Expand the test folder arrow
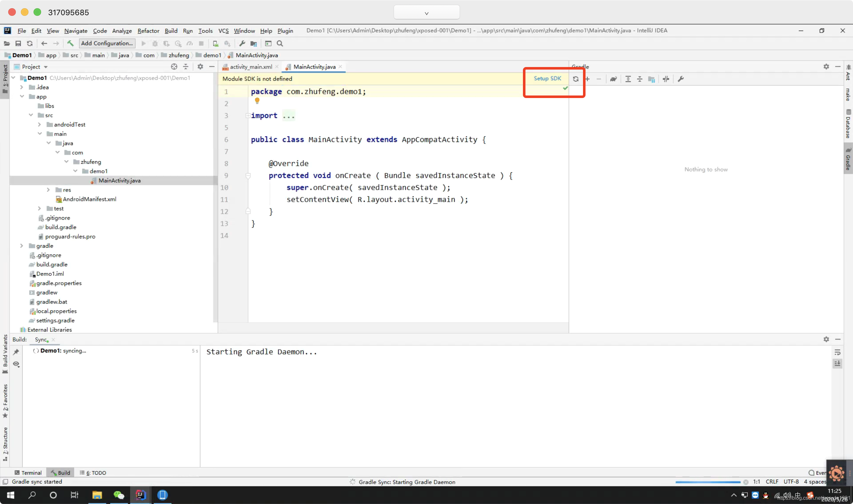Viewport: 853px width, 504px height. coord(40,209)
